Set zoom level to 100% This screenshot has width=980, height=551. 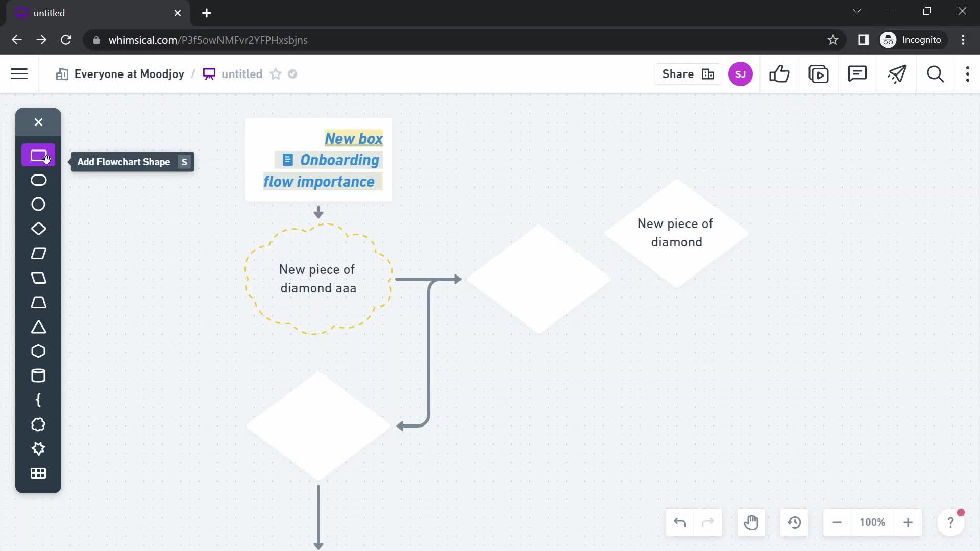(873, 523)
